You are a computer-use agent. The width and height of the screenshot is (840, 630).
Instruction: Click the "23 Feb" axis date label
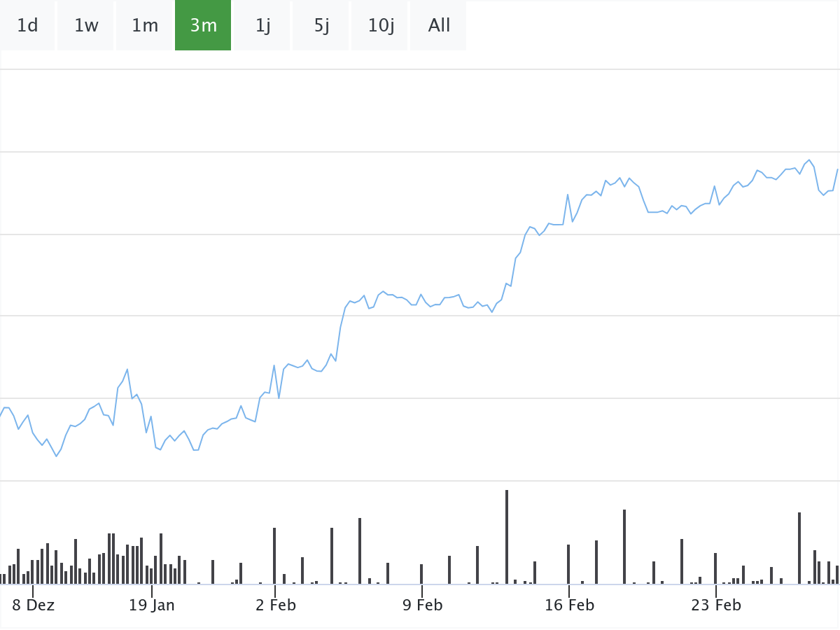715,605
